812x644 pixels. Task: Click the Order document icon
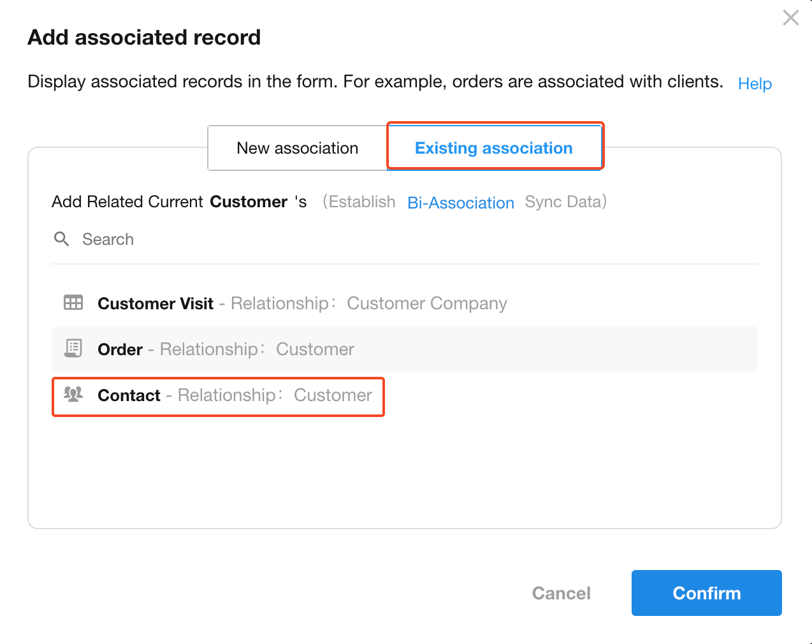tap(73, 349)
